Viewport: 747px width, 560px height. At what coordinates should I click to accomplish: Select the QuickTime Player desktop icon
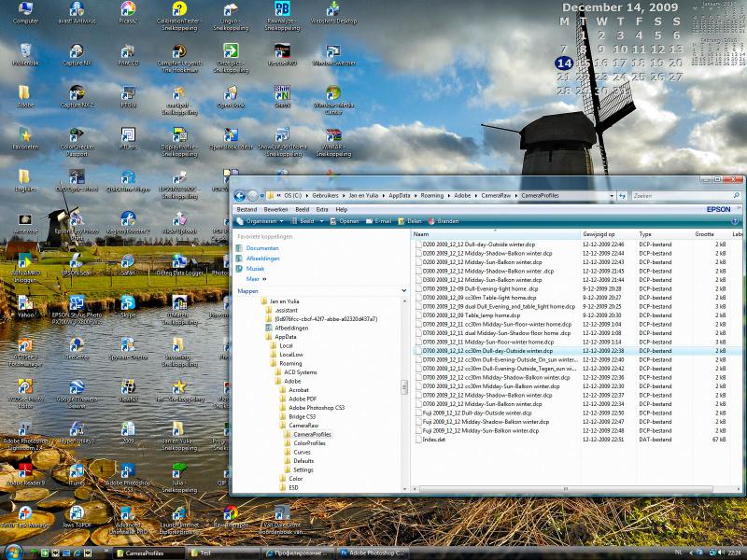128,181
